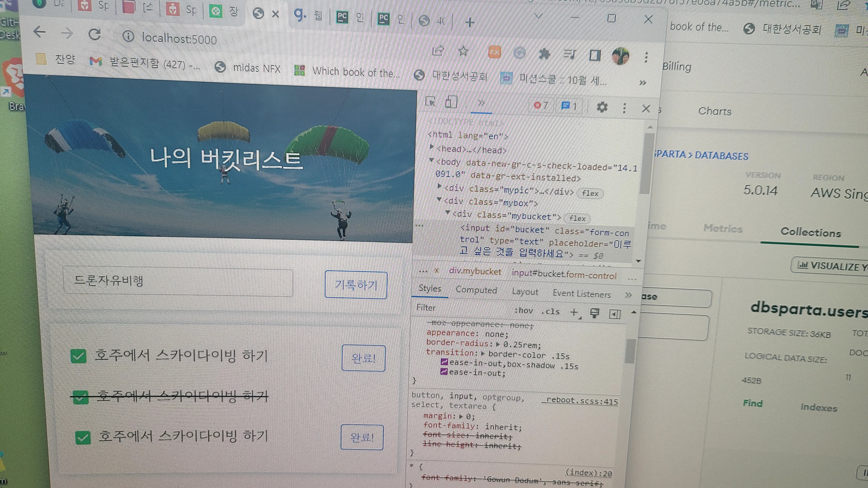Toggle :hov element state panel
Viewport: 868px width, 488px height.
coord(523,310)
